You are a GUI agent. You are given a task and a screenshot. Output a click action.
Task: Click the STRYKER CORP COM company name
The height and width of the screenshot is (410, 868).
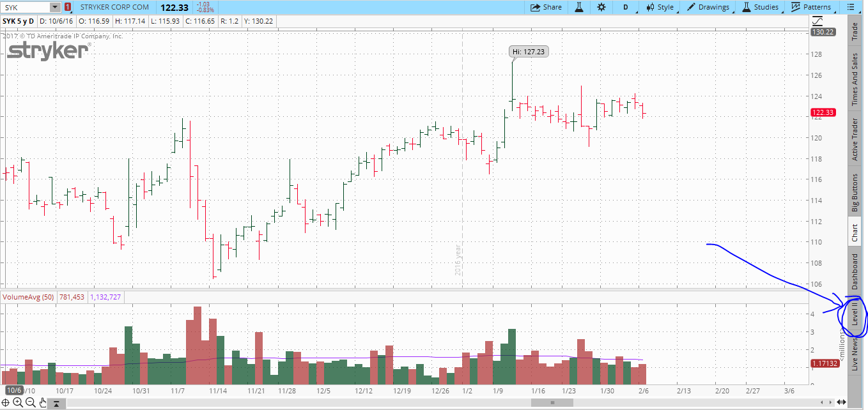point(114,8)
